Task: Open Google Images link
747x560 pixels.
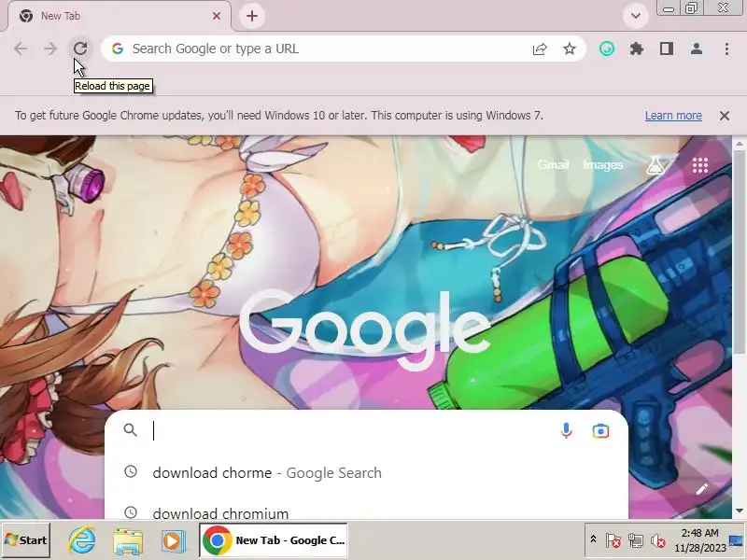Action: pos(603,165)
